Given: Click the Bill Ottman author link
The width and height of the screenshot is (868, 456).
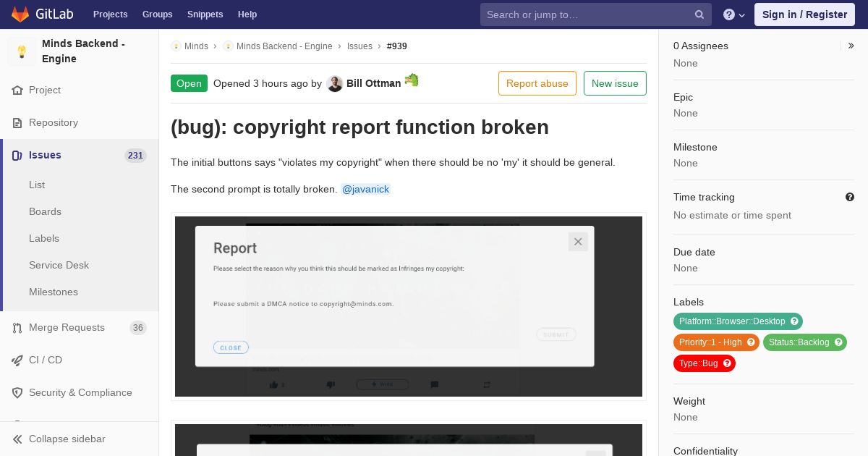Looking at the screenshot, I should [x=373, y=83].
